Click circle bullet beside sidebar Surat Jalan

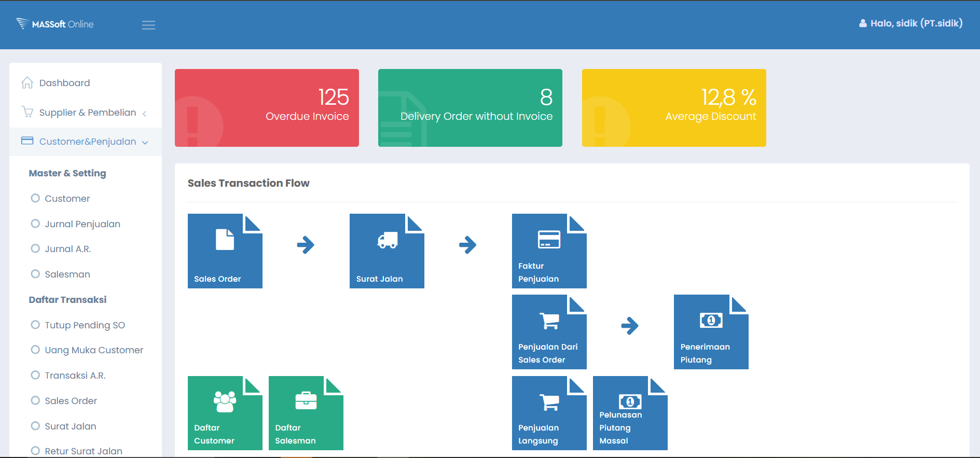click(35, 426)
